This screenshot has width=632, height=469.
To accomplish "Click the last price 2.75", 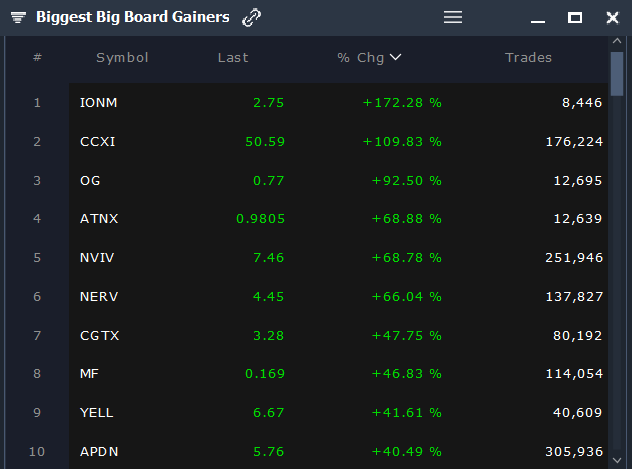I will 268,103.
